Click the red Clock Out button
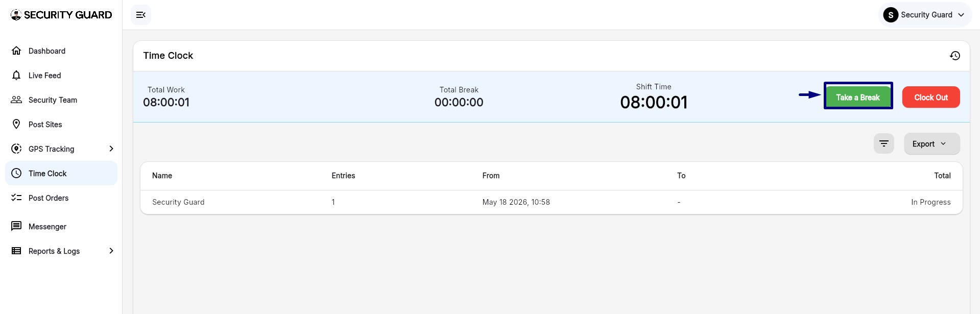The width and height of the screenshot is (980, 314). point(931,97)
